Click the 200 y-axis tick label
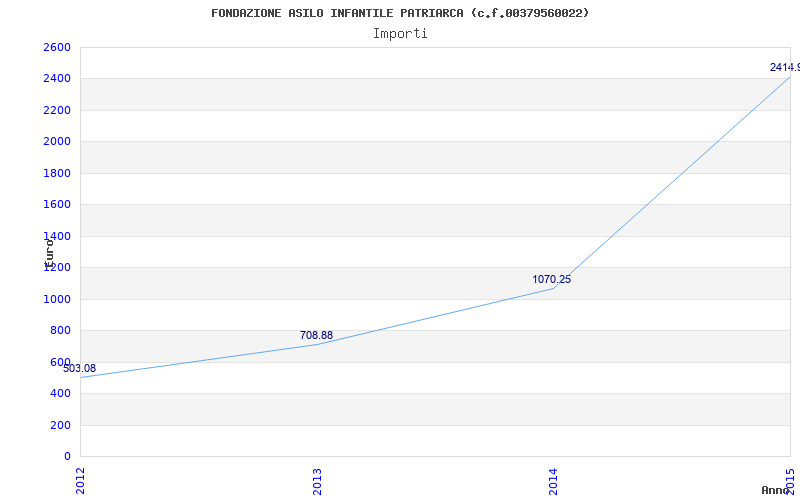The width and height of the screenshot is (800, 500). 60,425
